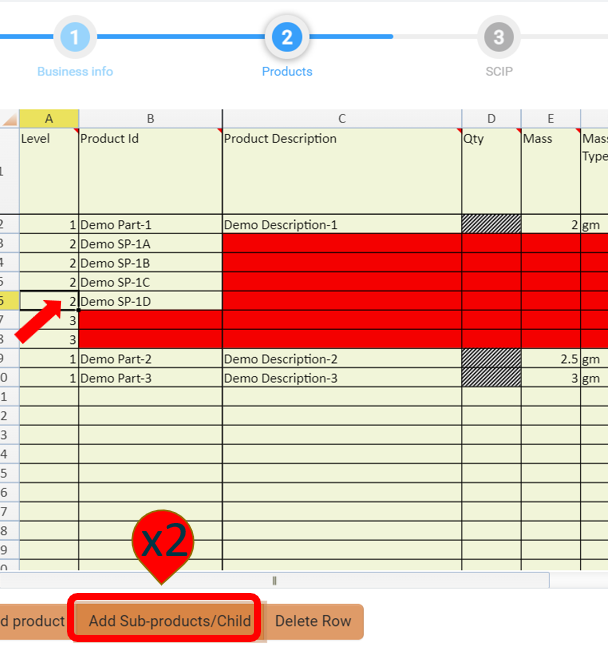Image resolution: width=608 pixels, height=656 pixels.
Task: Select column D header
Action: point(491,119)
